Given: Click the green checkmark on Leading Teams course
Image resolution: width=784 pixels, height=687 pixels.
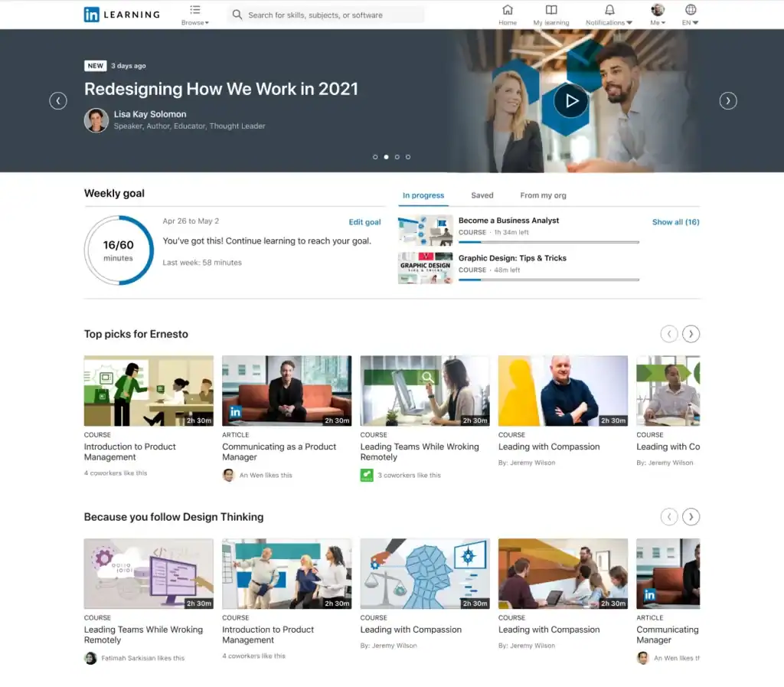Looking at the screenshot, I should [x=367, y=475].
